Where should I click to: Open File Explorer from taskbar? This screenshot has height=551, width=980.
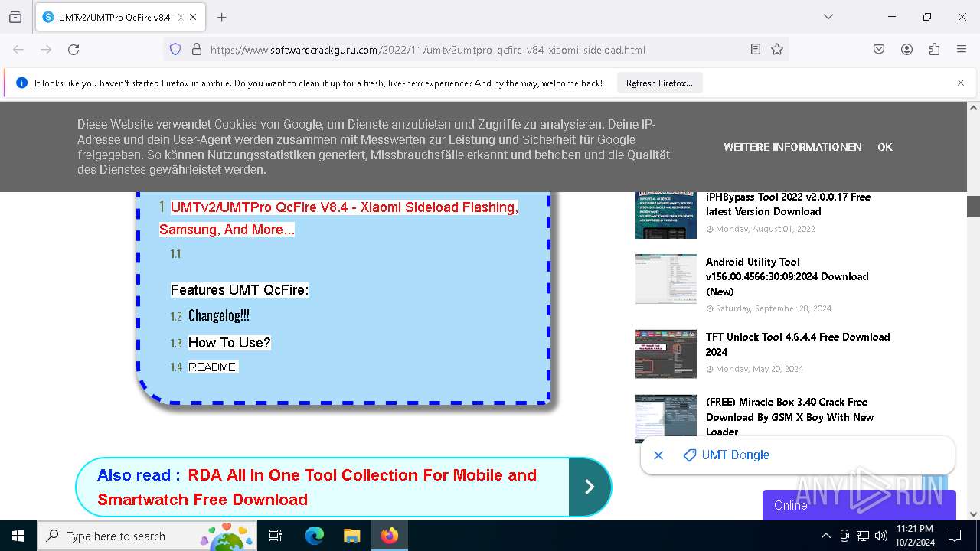click(x=351, y=536)
